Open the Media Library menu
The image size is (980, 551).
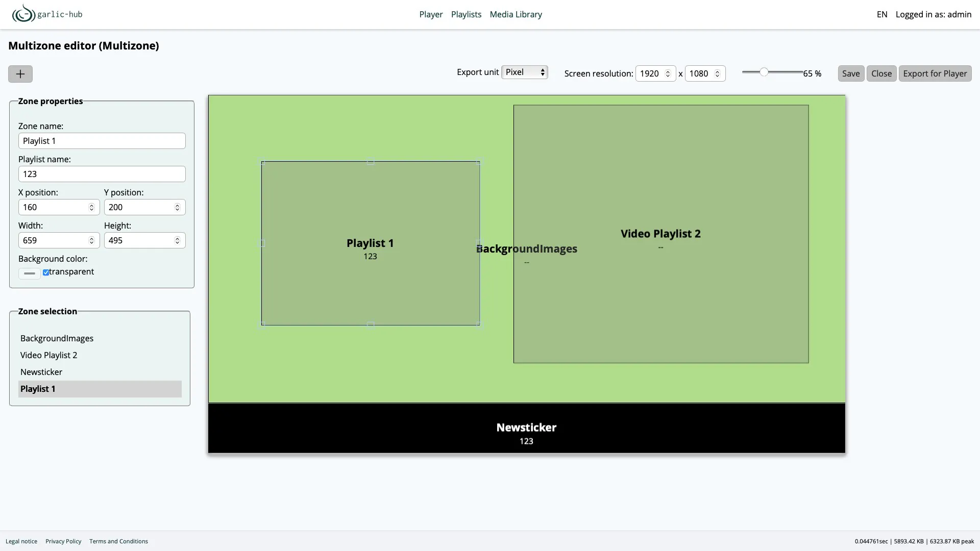(516, 14)
